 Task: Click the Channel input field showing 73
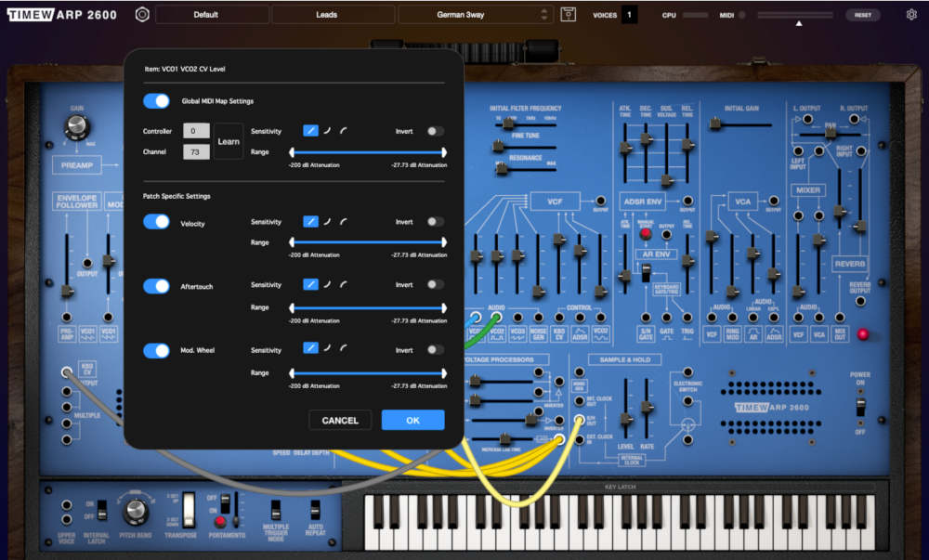(196, 151)
